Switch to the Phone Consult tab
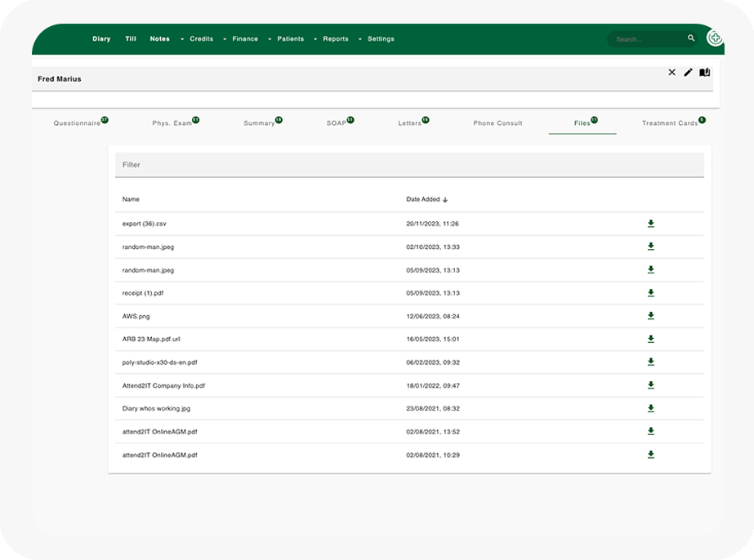The width and height of the screenshot is (754, 560). point(497,123)
